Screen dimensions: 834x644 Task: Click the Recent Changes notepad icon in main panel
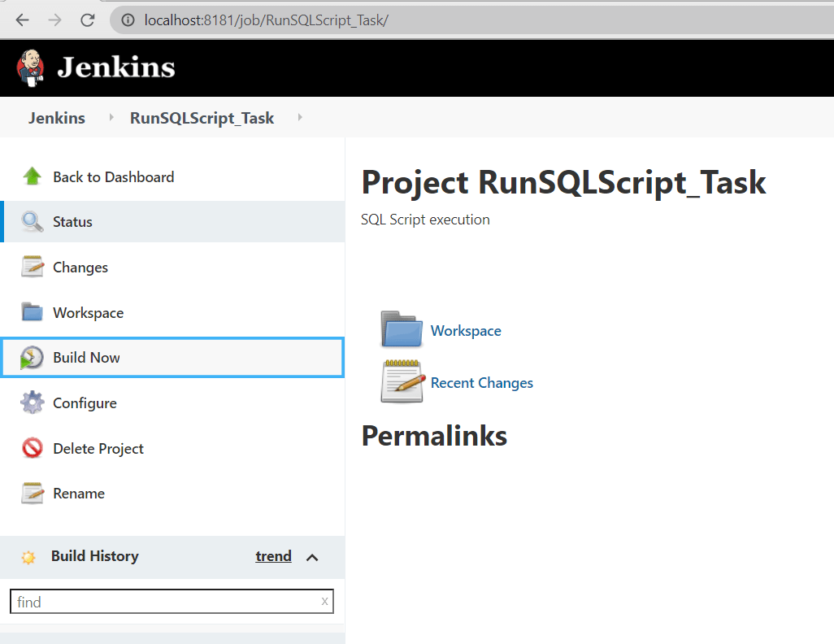(x=402, y=381)
